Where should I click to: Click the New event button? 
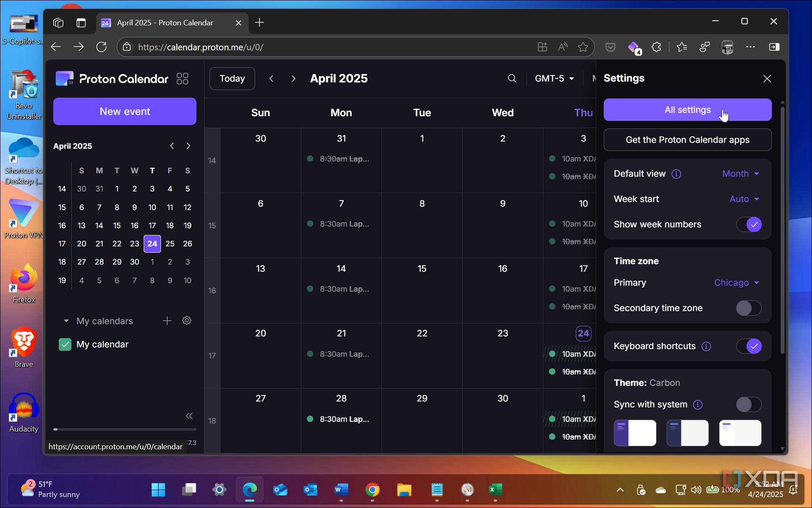(x=125, y=112)
